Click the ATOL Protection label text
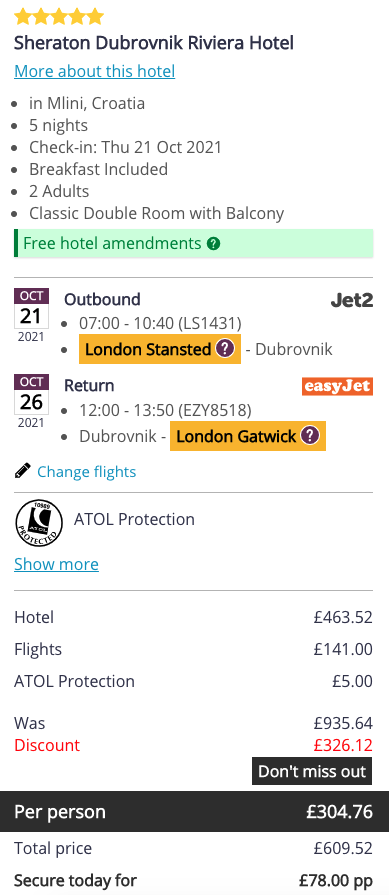Image resolution: width=389 pixels, height=895 pixels. pyautogui.click(x=135, y=519)
